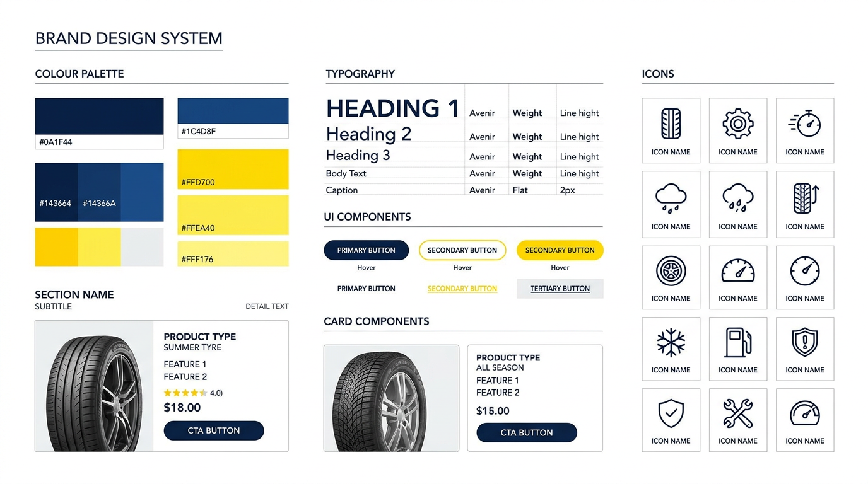Open the All Season tyre product image
The height and width of the screenshot is (484, 868).
coord(391,398)
